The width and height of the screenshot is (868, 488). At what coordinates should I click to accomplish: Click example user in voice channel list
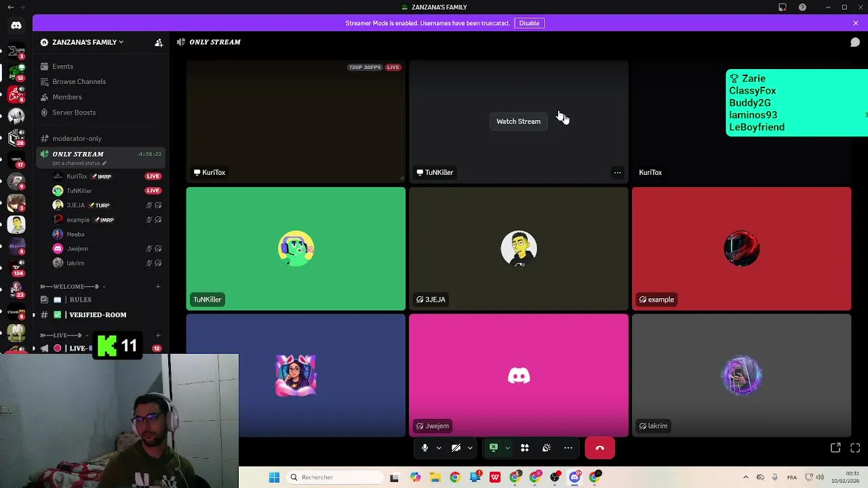coord(78,220)
